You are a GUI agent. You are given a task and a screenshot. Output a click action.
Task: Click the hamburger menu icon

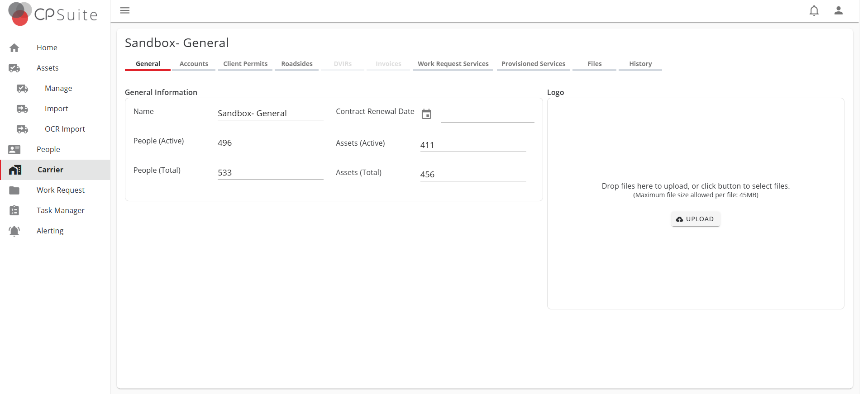pos(125,10)
